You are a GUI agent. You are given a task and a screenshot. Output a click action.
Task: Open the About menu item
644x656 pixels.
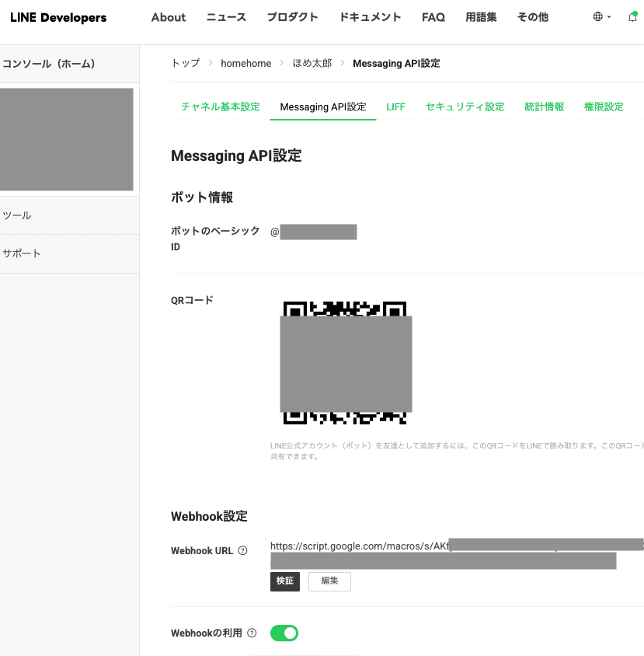(x=169, y=17)
